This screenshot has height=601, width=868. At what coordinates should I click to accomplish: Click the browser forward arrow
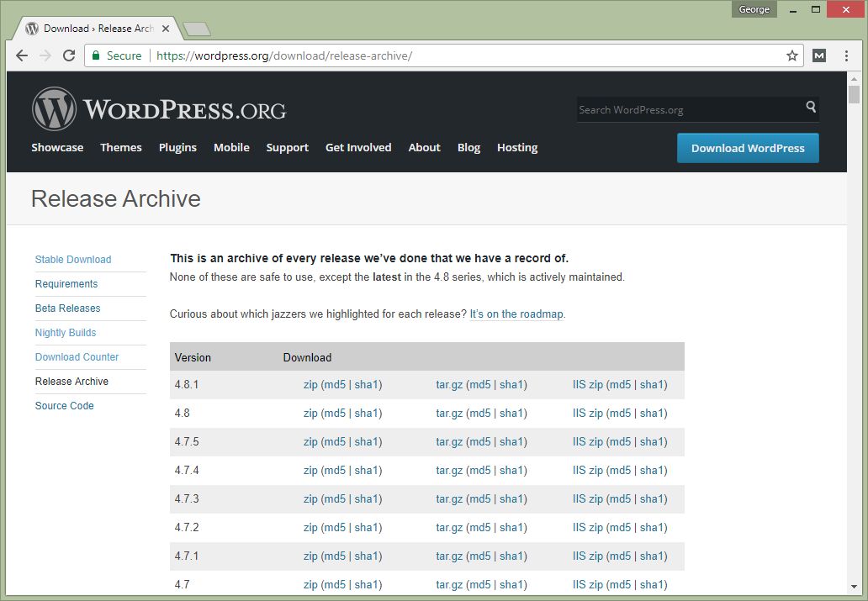45,55
